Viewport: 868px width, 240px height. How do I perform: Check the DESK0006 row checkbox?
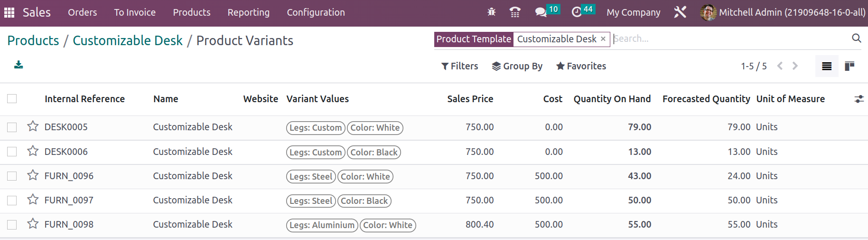click(12, 152)
